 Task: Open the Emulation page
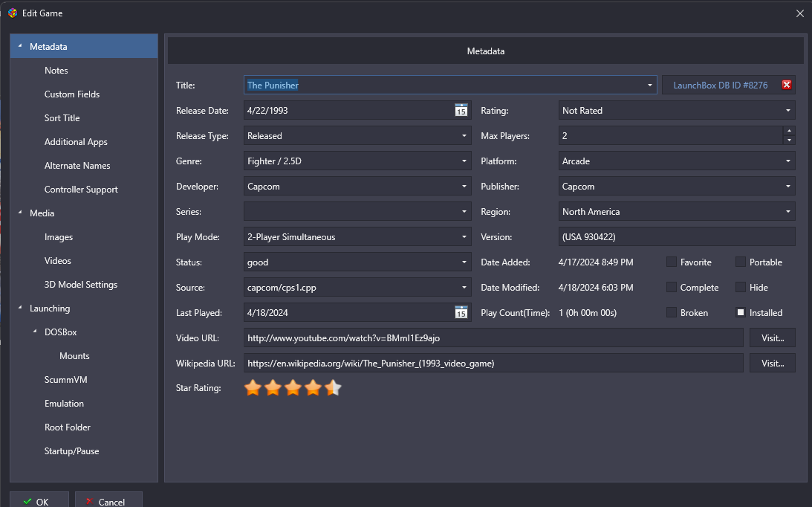click(64, 404)
